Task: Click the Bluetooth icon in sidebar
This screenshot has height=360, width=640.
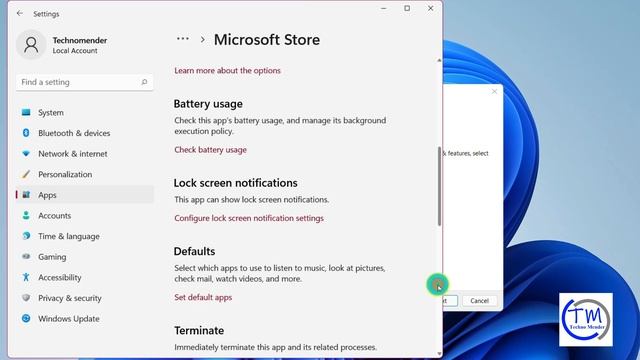Action: point(26,133)
